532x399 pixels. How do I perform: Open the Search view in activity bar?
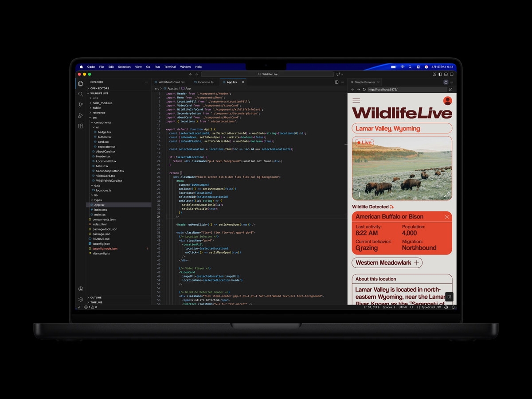(x=81, y=94)
